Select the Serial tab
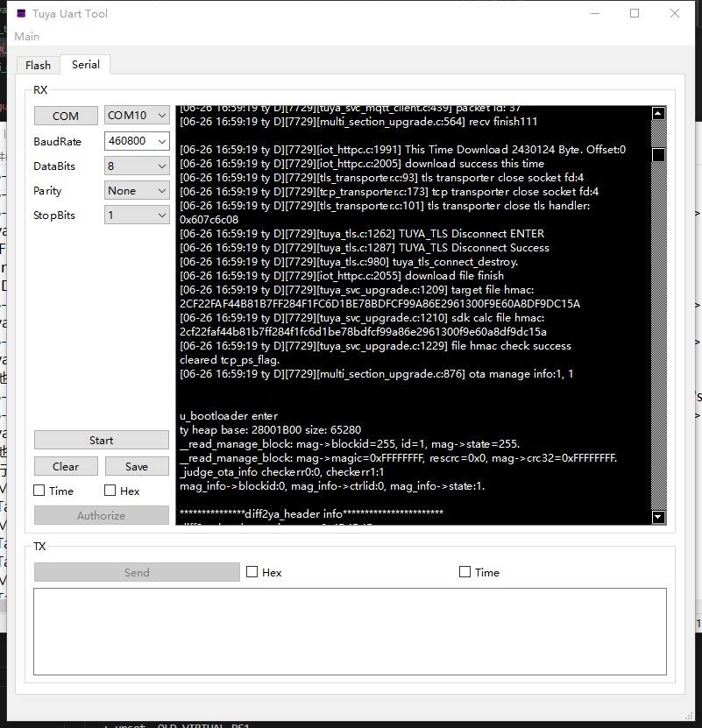Viewport: 702px width, 728px height. point(86,64)
